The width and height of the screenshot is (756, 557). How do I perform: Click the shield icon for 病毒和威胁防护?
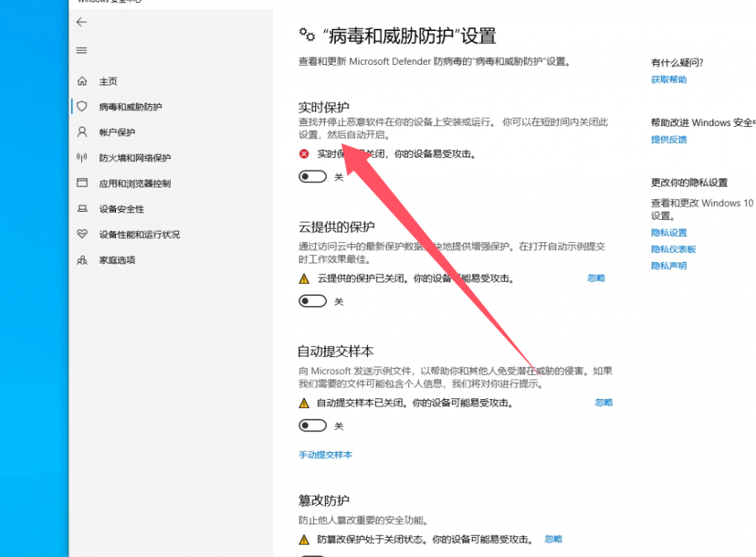tap(82, 107)
